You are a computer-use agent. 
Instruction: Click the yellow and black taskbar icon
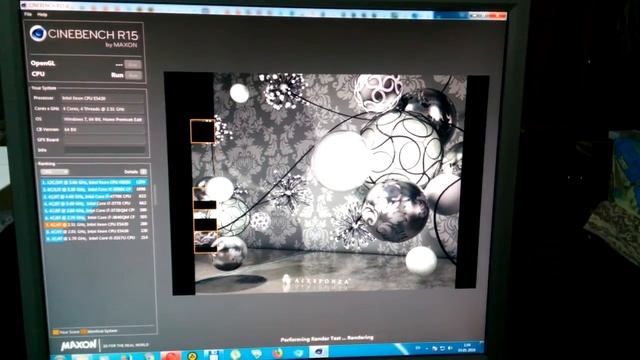[x=192, y=355]
